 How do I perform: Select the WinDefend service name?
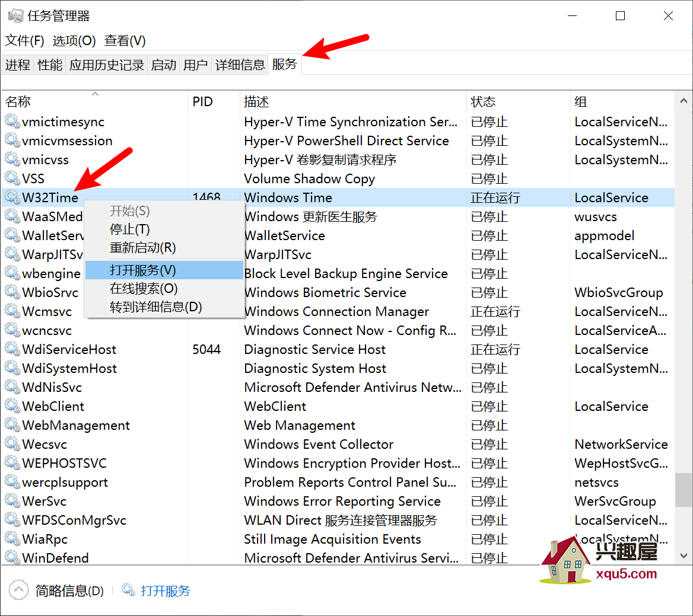56,558
